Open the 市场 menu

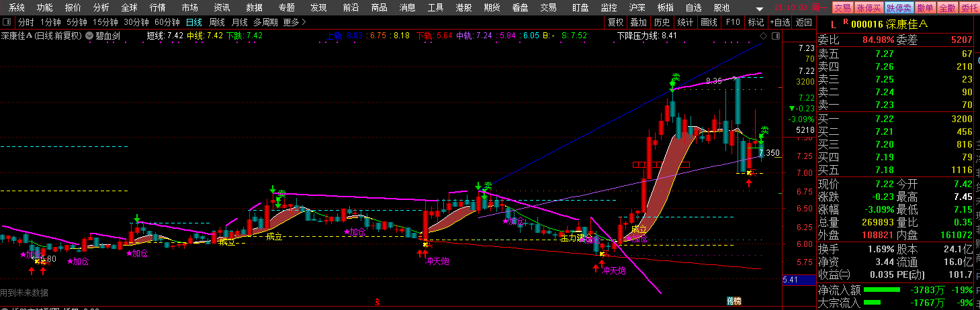tap(190, 8)
